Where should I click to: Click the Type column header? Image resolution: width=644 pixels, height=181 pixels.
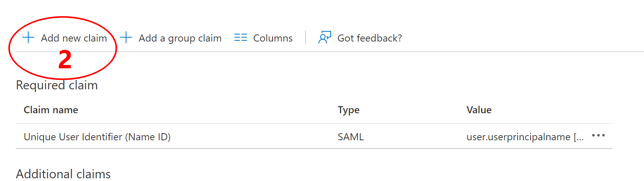(x=348, y=110)
